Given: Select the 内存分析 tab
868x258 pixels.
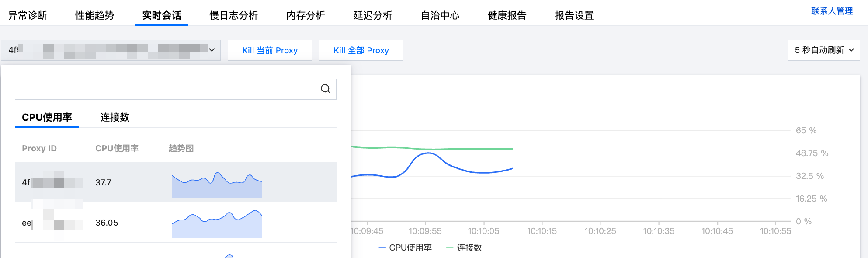Looking at the screenshot, I should coord(306,15).
